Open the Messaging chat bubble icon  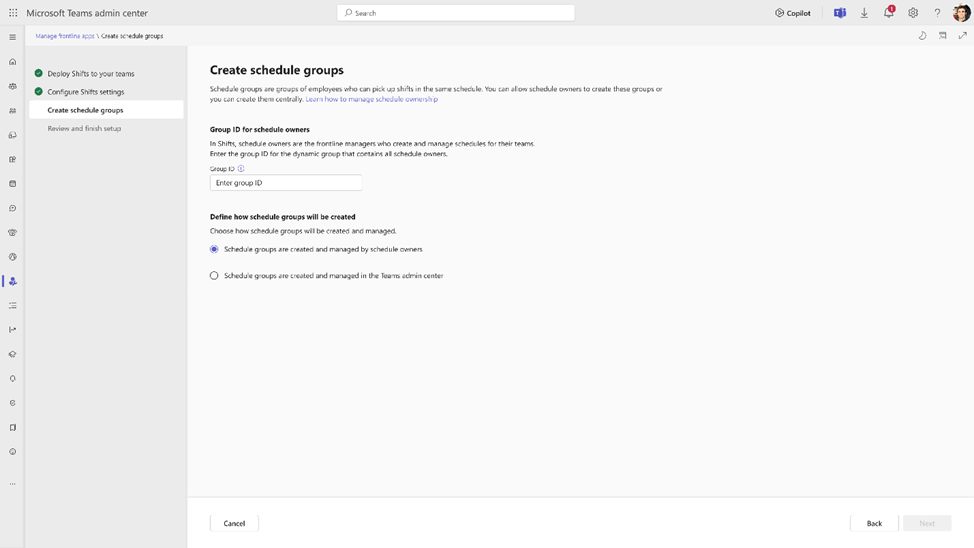[x=12, y=208]
